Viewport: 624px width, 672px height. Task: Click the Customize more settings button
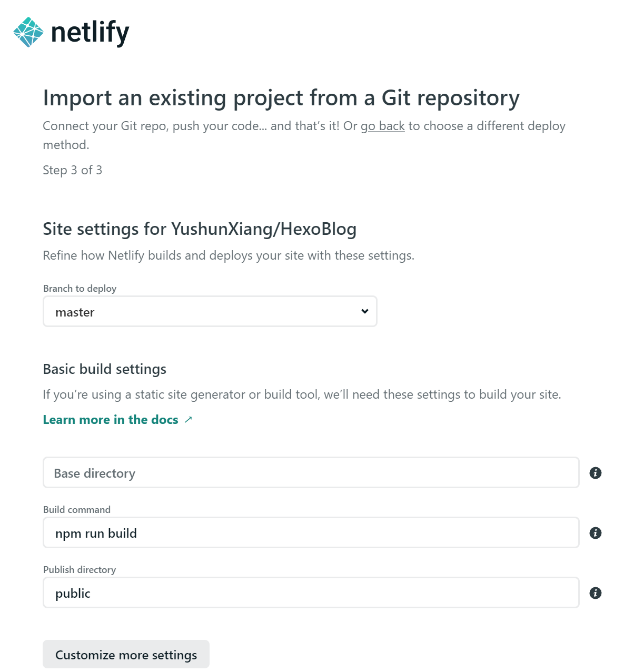[x=126, y=655]
